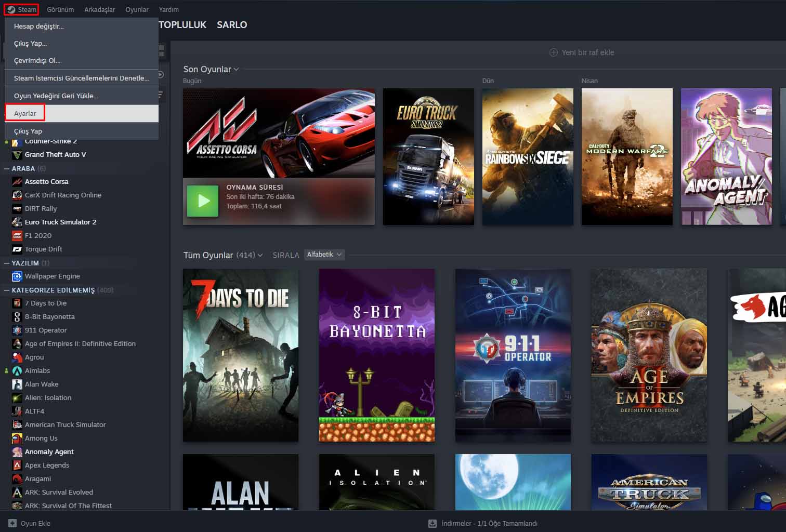
Task: Open the Yardım menu
Action: point(169,9)
